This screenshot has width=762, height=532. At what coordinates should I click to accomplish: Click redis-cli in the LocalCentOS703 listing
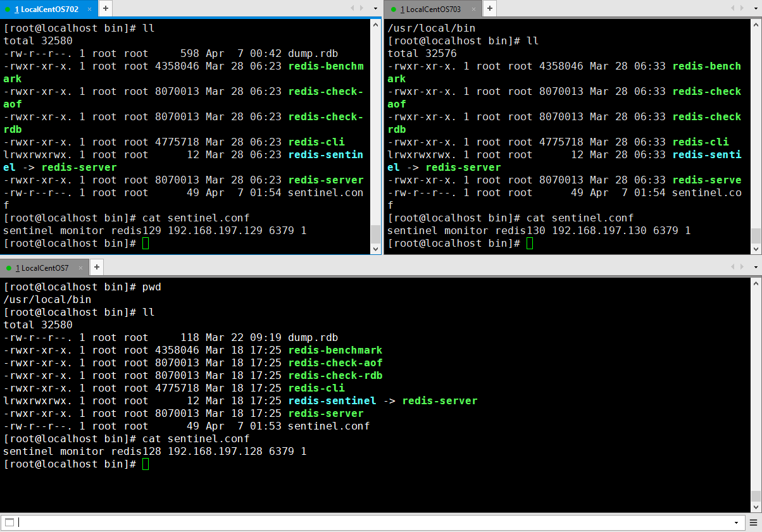click(701, 142)
